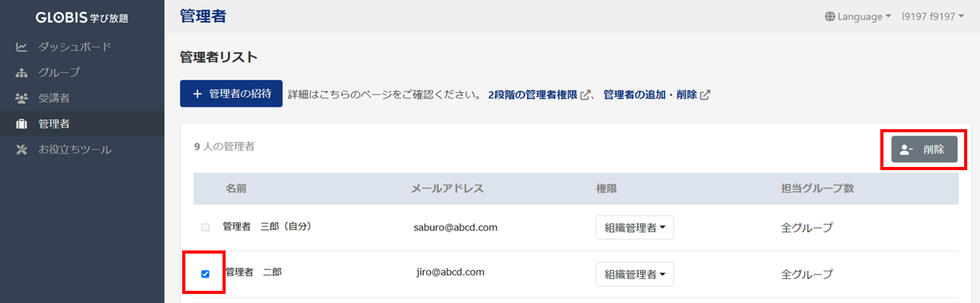Click external link icon after 2段階の管理者権限

[585, 95]
